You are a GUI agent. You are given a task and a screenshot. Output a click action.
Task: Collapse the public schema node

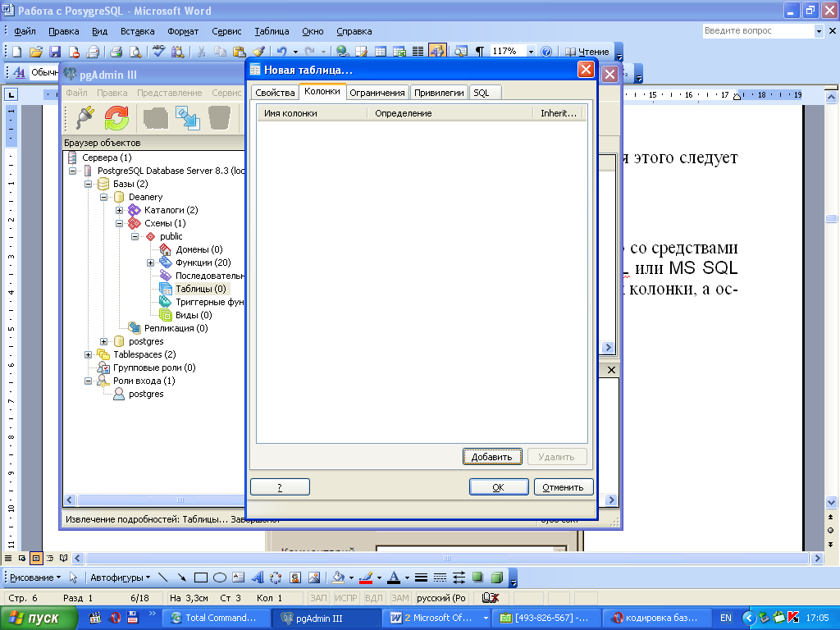[x=135, y=236]
